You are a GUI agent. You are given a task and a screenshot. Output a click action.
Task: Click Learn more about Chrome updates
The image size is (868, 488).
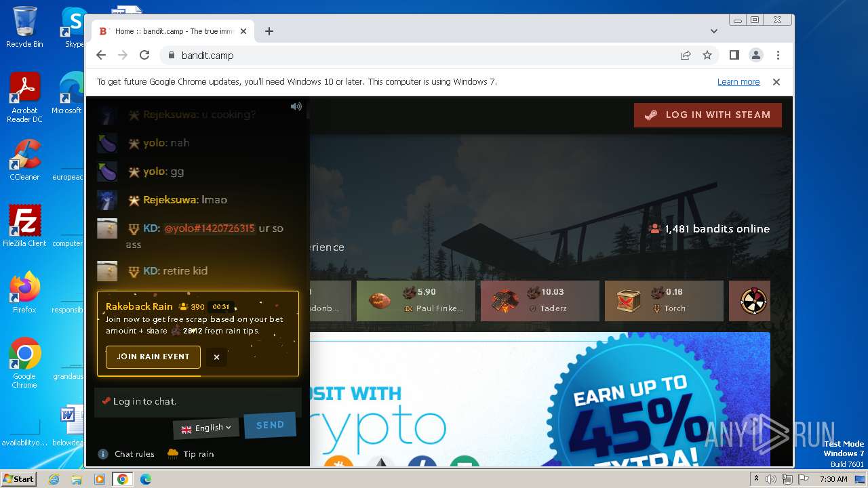[x=738, y=82]
